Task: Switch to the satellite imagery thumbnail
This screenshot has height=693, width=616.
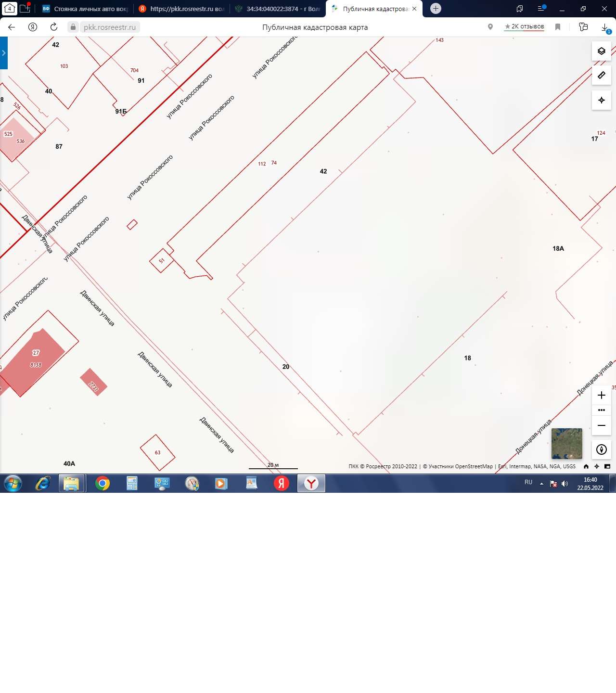Action: click(566, 444)
